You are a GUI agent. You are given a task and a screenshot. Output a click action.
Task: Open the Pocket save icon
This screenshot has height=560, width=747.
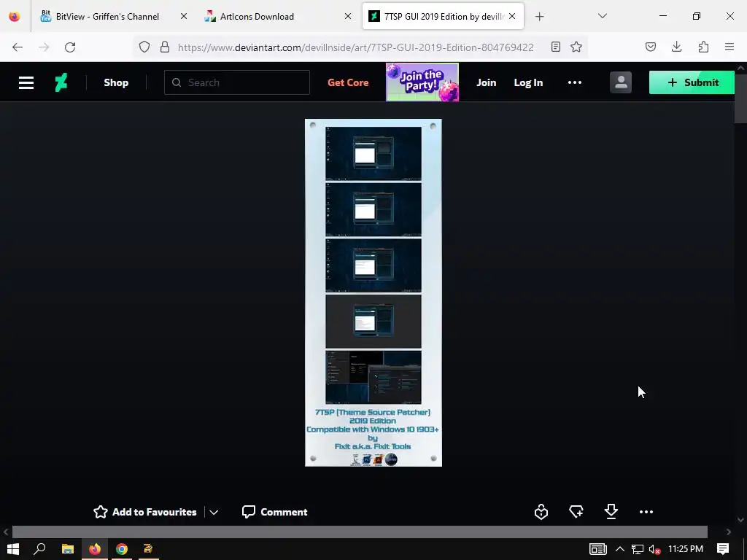pyautogui.click(x=651, y=47)
